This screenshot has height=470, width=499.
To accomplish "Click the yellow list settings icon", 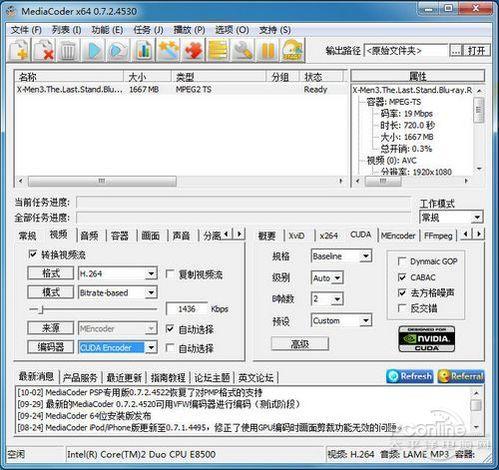I will coord(218,50).
